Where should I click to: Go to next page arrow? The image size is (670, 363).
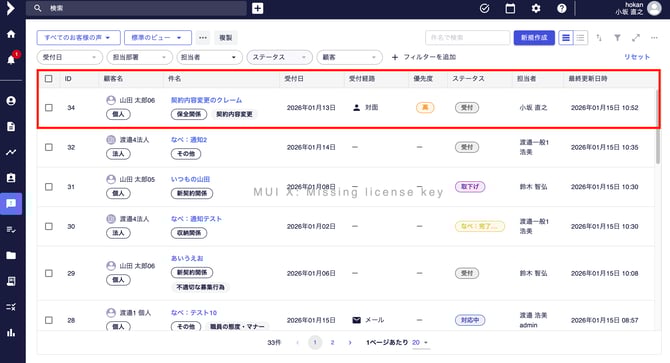click(x=350, y=343)
